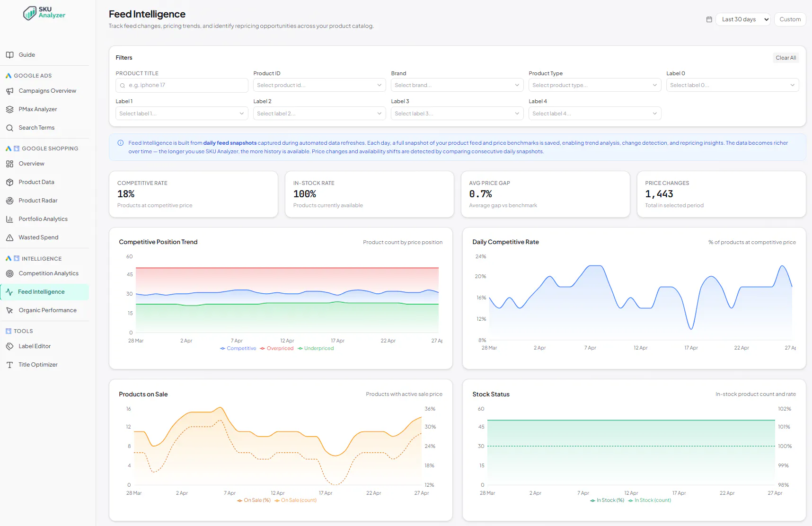Open Product Radar in sidebar
This screenshot has height=526, width=812.
[45, 201]
